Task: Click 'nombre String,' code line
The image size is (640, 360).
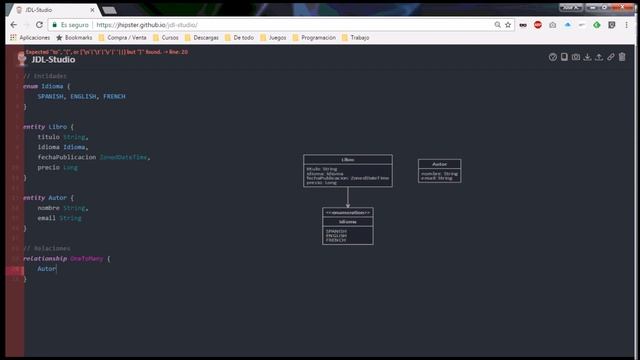Action: [63, 208]
